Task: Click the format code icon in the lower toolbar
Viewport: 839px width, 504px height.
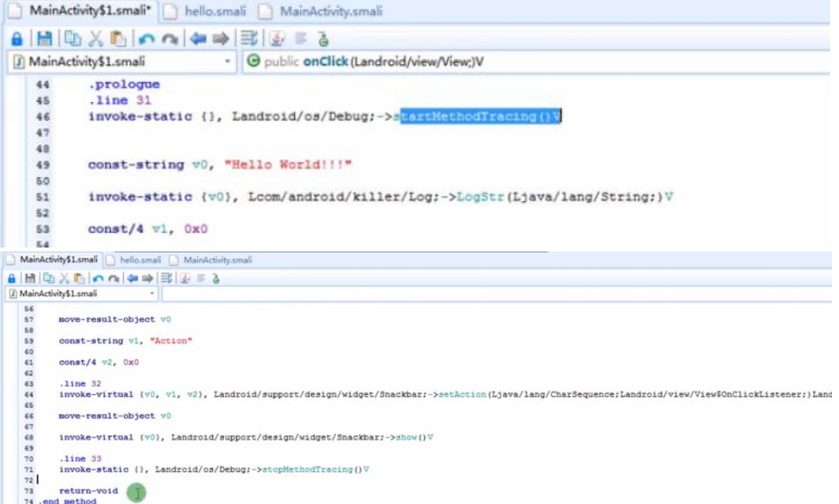Action: point(166,278)
